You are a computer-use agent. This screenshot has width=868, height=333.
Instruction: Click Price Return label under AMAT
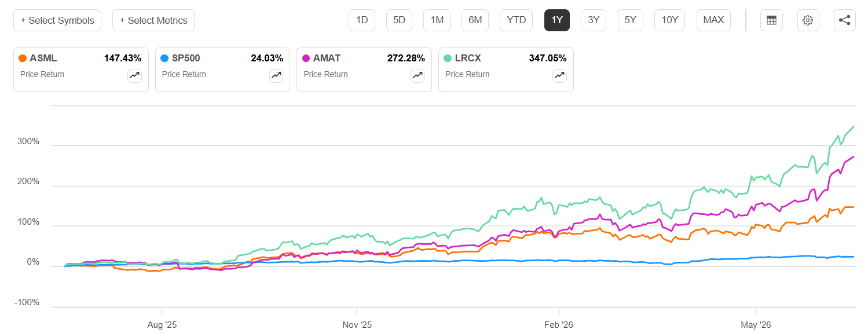tap(326, 74)
